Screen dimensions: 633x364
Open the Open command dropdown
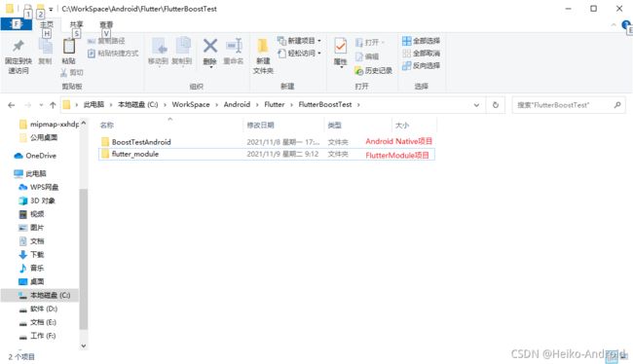pyautogui.click(x=383, y=43)
